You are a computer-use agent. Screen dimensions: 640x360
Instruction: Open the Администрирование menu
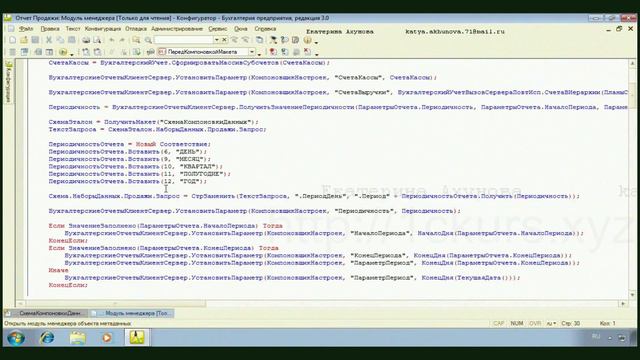coord(177,29)
